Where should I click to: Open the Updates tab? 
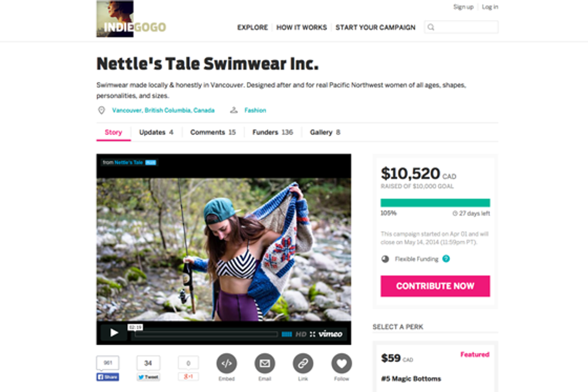(x=156, y=132)
